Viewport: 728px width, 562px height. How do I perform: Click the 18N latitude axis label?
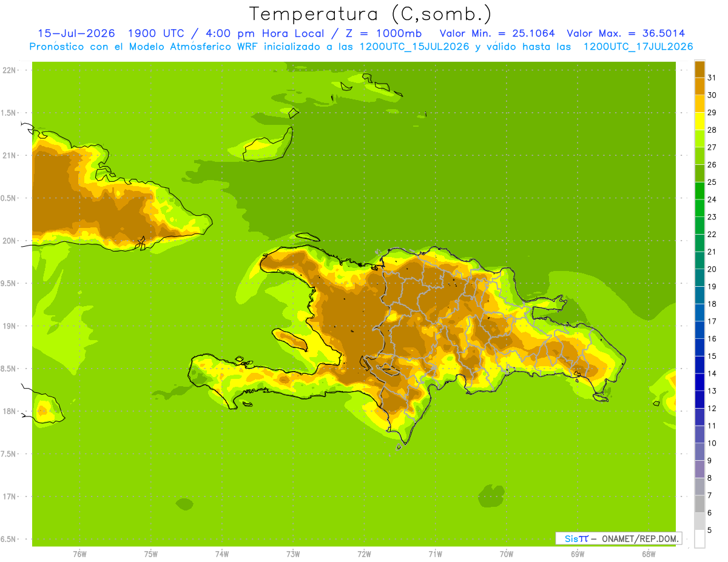(x=10, y=411)
